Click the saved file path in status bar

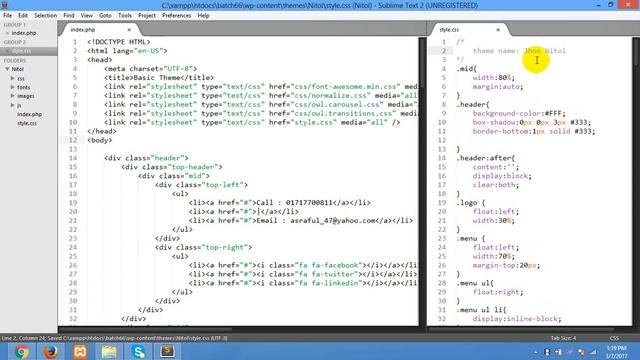[x=136, y=338]
